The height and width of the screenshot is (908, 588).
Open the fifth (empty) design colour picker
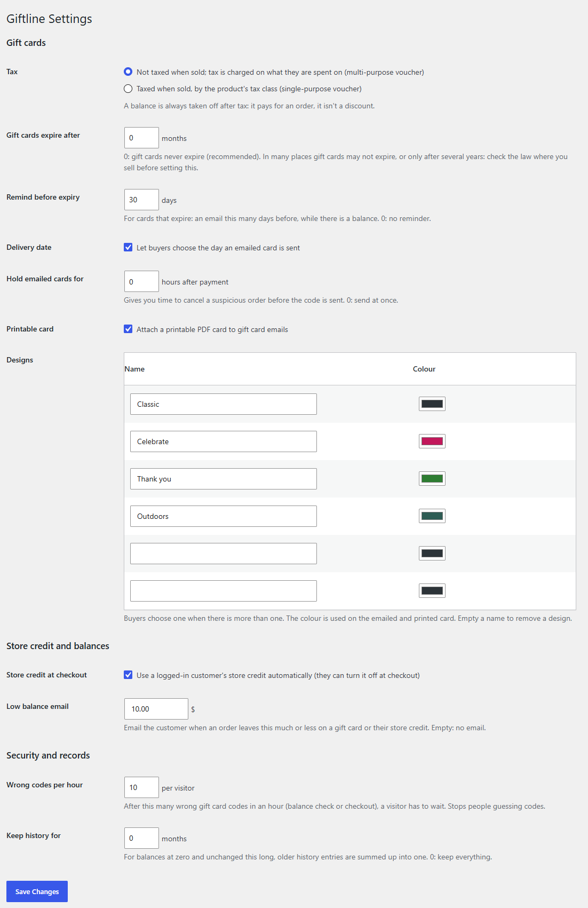(x=432, y=554)
